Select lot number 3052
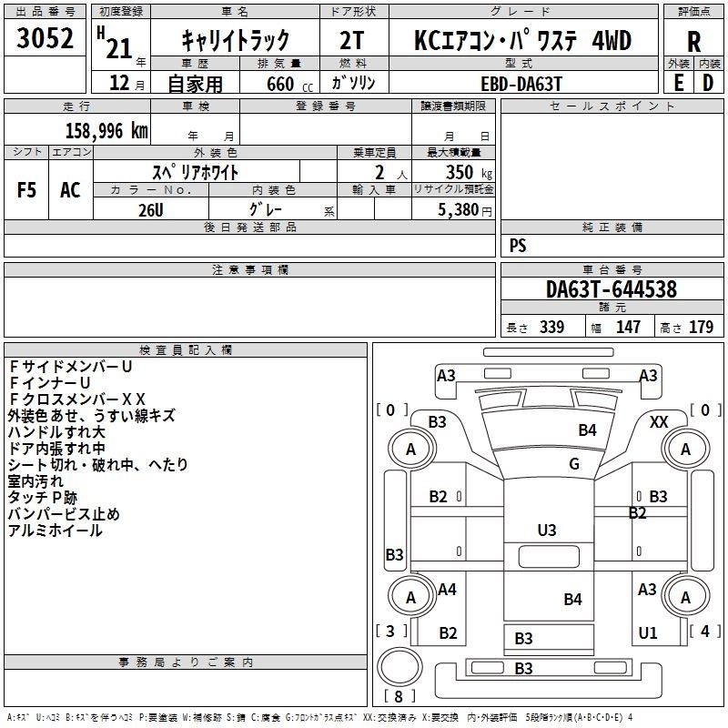 pyautogui.click(x=45, y=40)
